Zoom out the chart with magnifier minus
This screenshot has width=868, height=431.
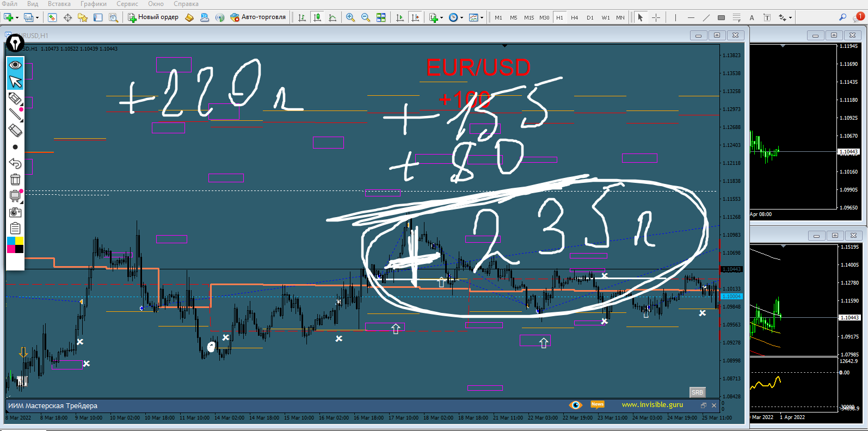(366, 17)
